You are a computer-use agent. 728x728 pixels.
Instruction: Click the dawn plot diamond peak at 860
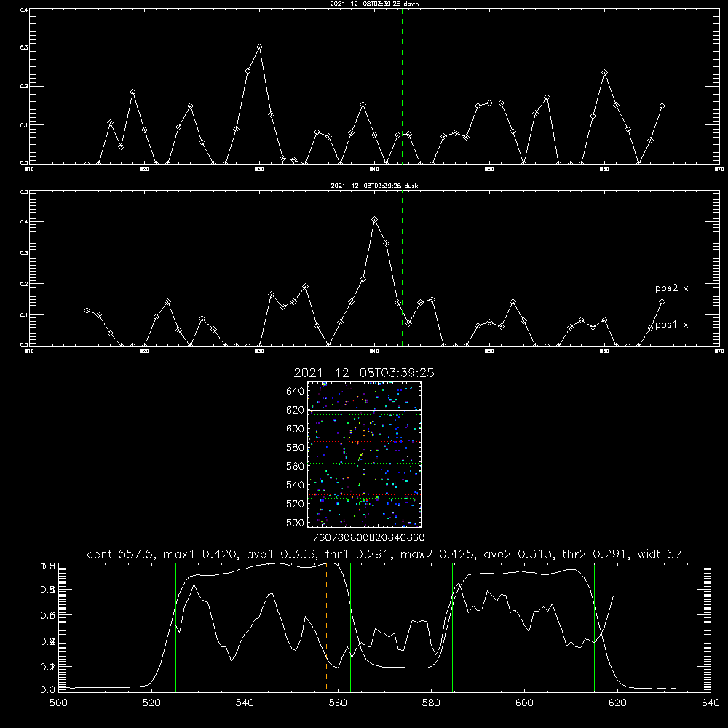(x=604, y=72)
